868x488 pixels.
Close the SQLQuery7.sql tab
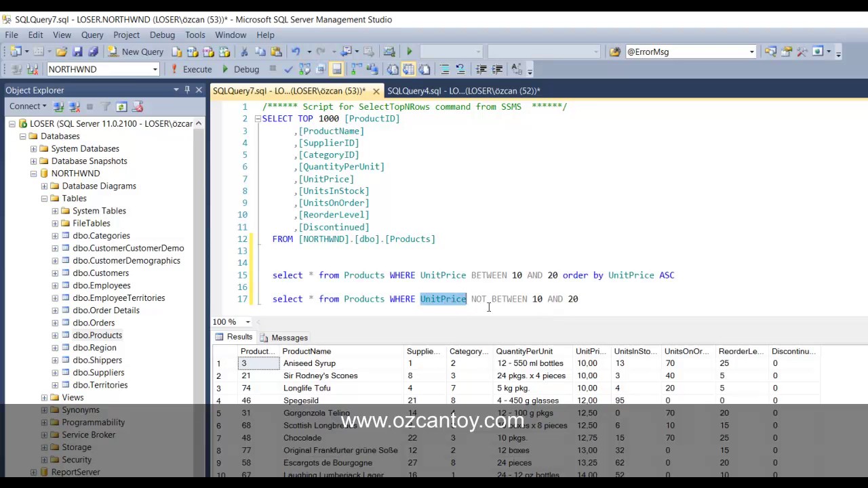[x=375, y=91]
